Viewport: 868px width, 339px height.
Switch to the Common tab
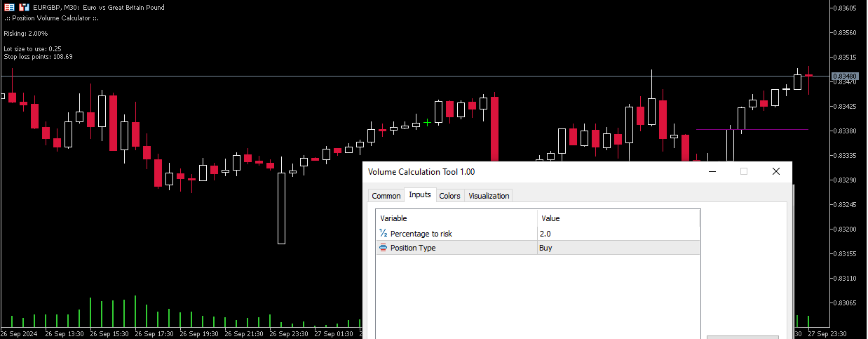click(x=386, y=196)
